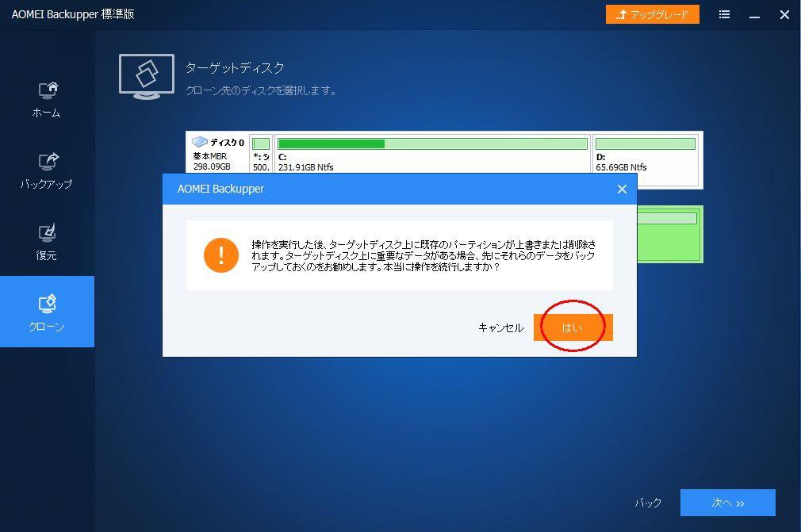Open the hamburger menu icon in title bar
The image size is (801, 532).
724,14
